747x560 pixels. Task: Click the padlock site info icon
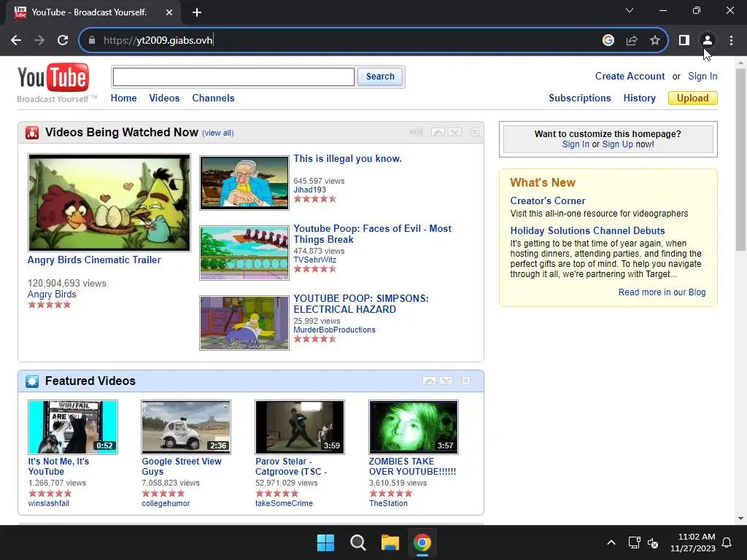pos(91,41)
